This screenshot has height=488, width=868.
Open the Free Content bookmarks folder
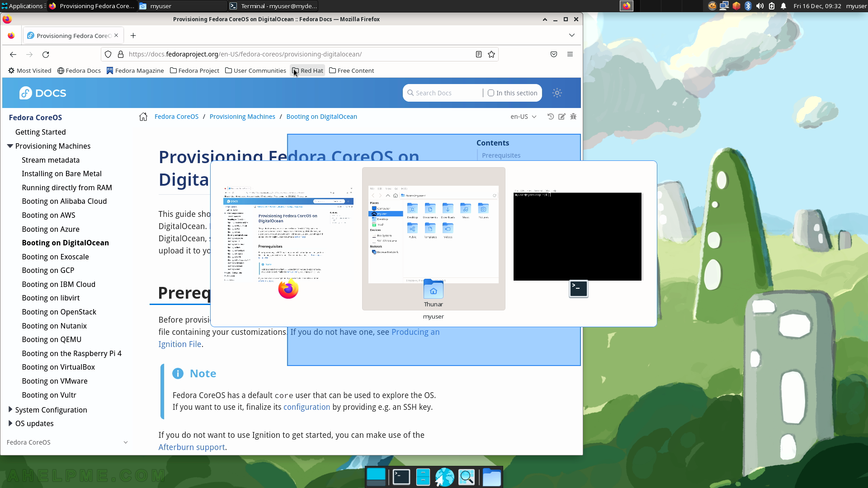(x=351, y=70)
